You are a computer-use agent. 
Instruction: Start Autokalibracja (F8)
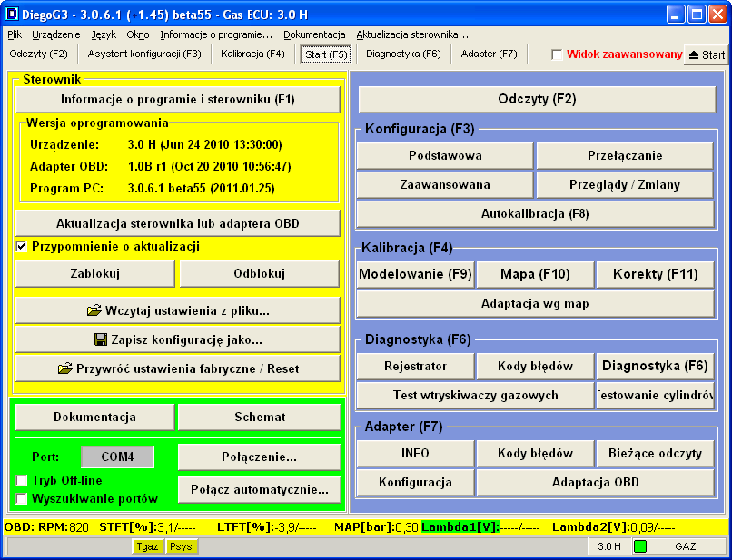coord(535,213)
